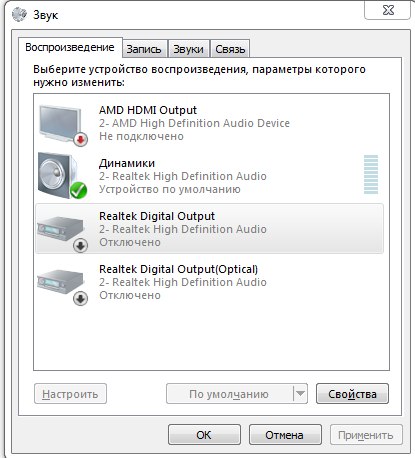This screenshot has width=415, height=458.
Task: Click the Динамики speaker icon
Action: click(x=62, y=176)
